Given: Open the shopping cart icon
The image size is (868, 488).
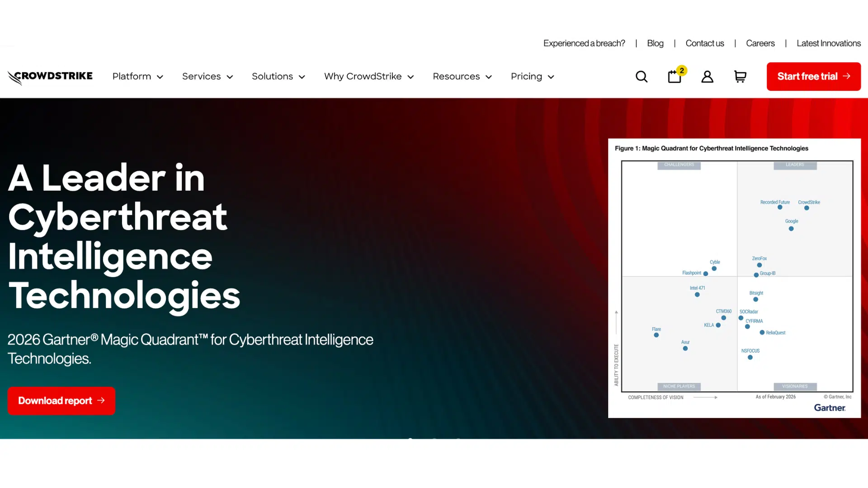Looking at the screenshot, I should coord(740,77).
